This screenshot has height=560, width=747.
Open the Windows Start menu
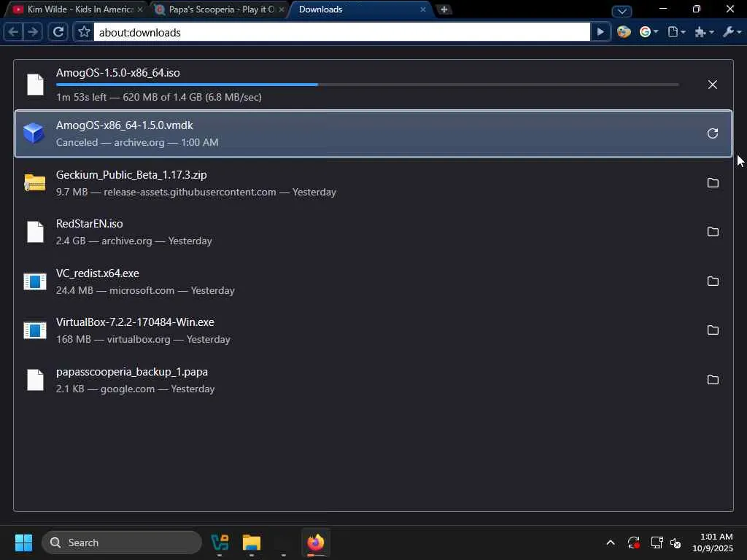pyautogui.click(x=23, y=542)
